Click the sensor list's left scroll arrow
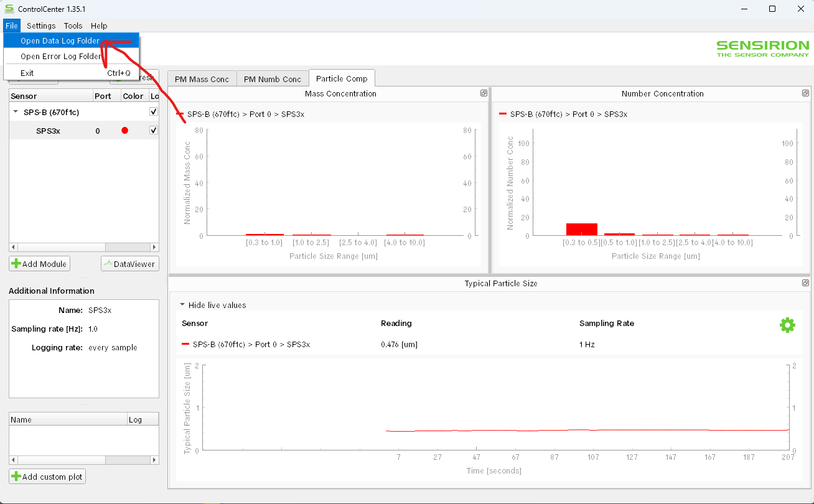This screenshot has height=504, width=814. pyautogui.click(x=13, y=247)
